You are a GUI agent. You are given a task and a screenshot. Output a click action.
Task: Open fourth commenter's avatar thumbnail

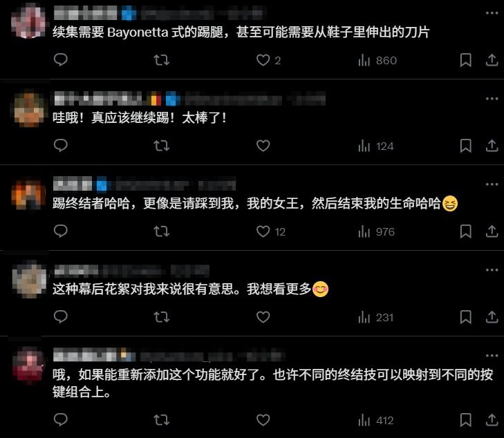tap(29, 280)
